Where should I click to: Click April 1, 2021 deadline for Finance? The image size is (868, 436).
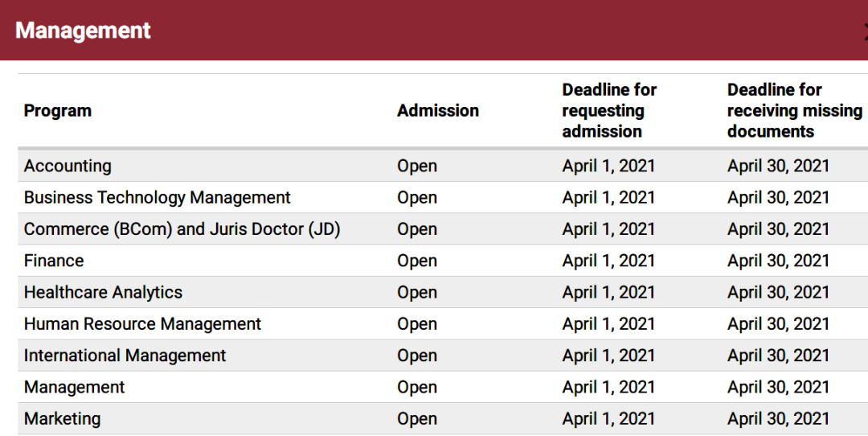pos(608,261)
